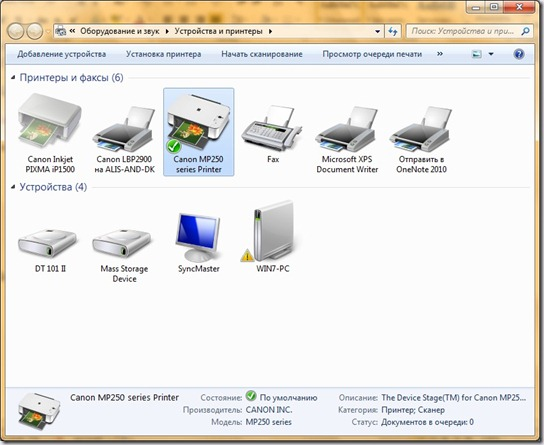Collapse the Принтеры и факсы group
This screenshot has height=445, width=544.
13,77
